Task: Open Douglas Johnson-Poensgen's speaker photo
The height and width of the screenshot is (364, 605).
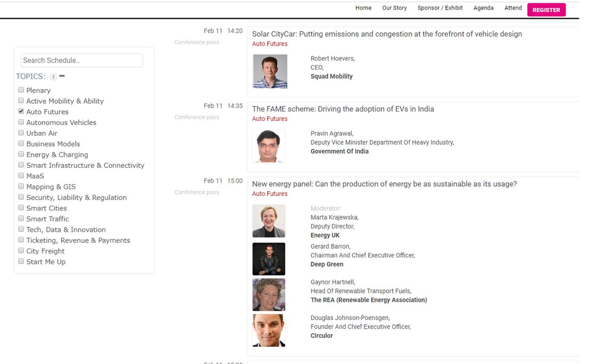Action: [x=269, y=331]
